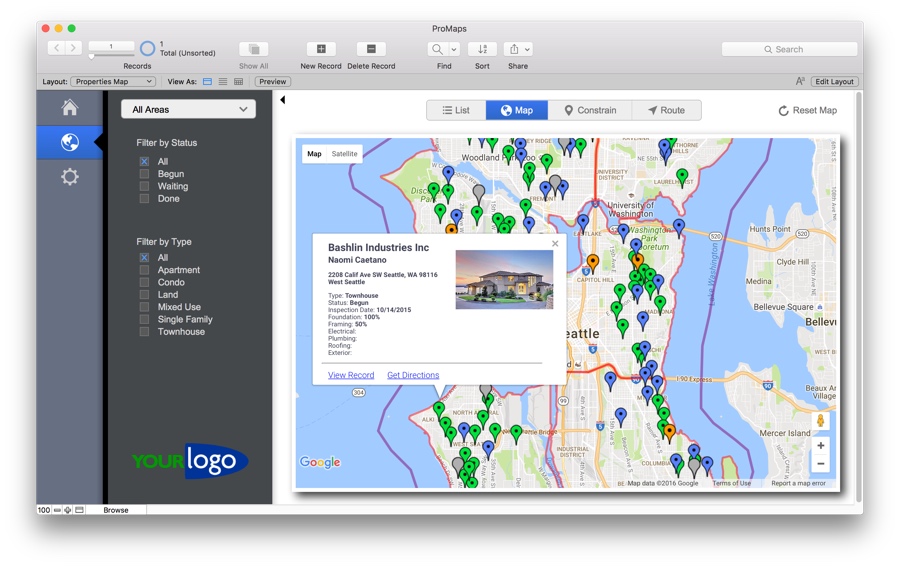Click zoom-in control in status bar
Viewport: 900px width, 567px height.
click(x=68, y=510)
